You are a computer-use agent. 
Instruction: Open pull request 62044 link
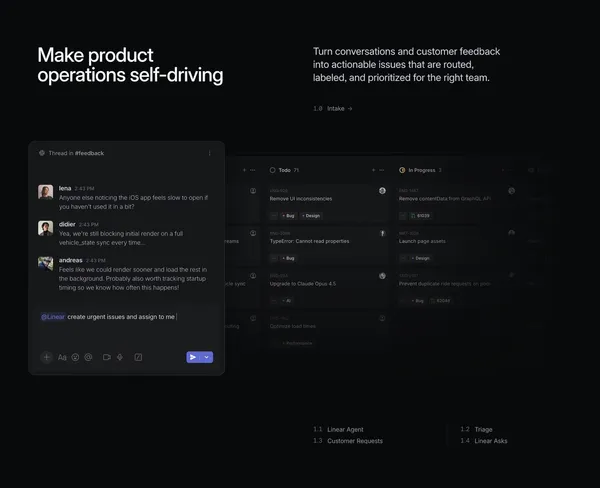[440, 301]
